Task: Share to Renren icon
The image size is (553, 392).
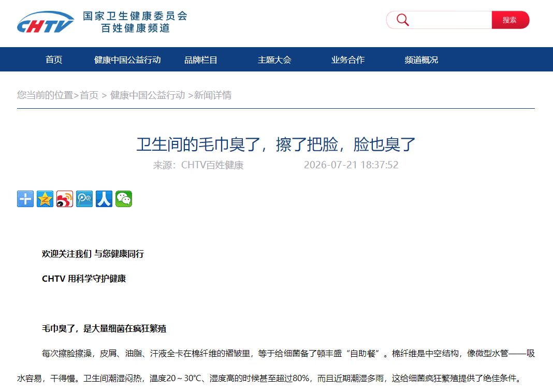Action: click(x=104, y=199)
